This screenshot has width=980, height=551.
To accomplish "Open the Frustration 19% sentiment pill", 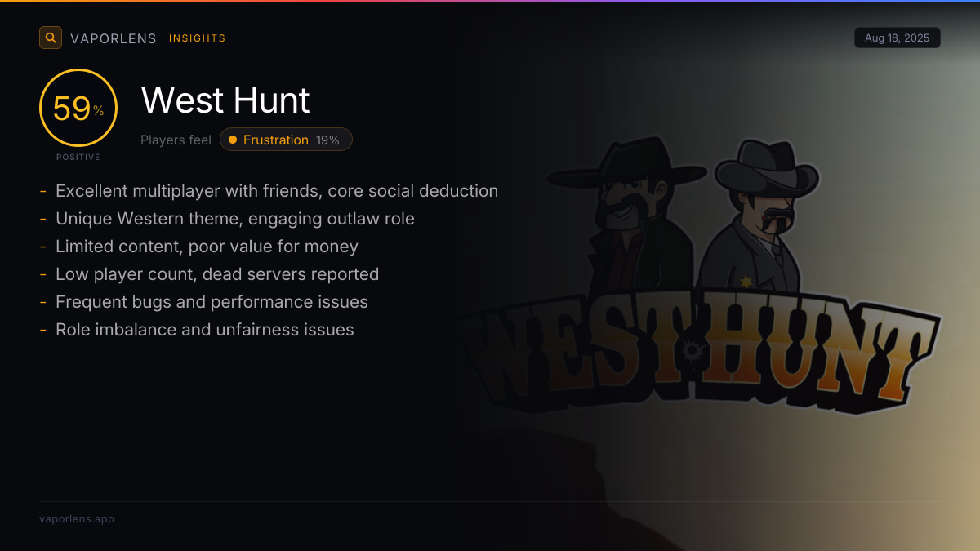I will click(286, 140).
